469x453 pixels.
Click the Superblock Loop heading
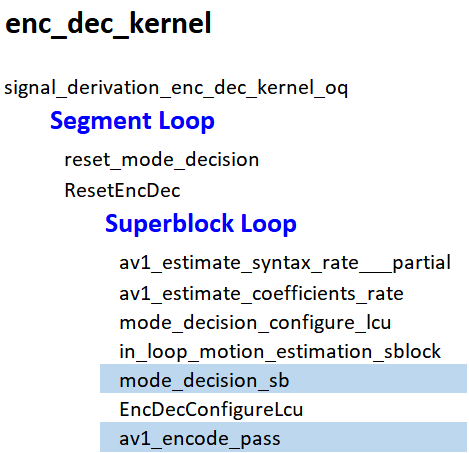pyautogui.click(x=201, y=224)
